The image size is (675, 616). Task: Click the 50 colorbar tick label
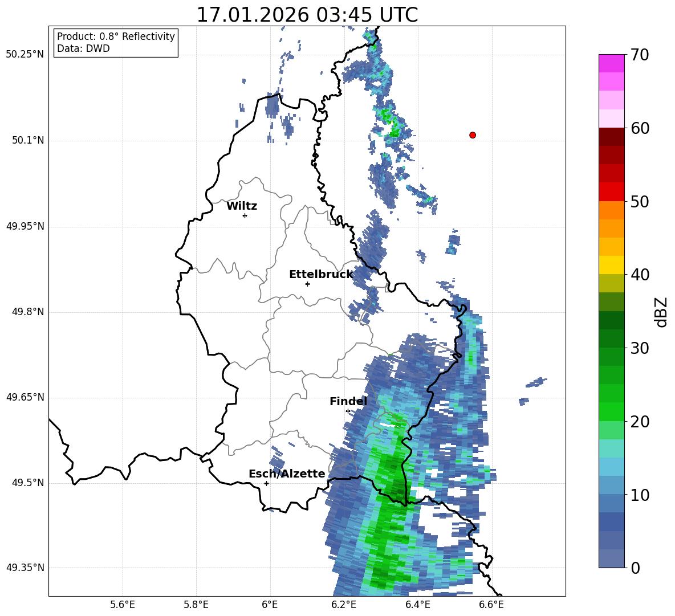coord(640,202)
